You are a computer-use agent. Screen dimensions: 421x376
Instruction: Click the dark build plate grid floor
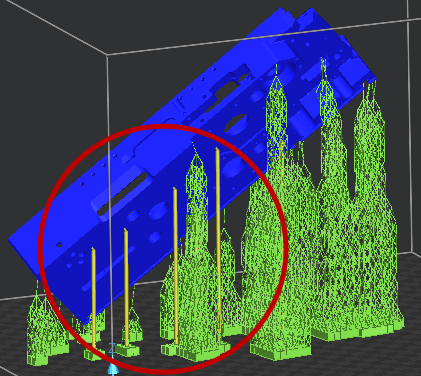point(350,357)
